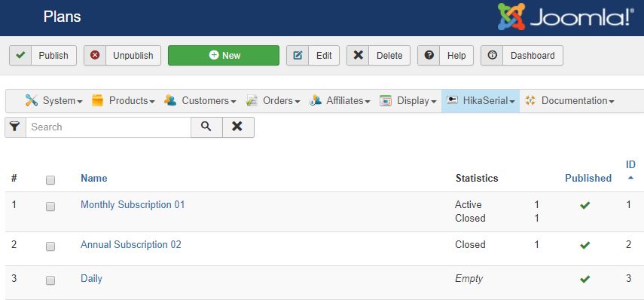Click the filter funnel icon beside Search
This screenshot has height=300, width=644.
[15, 127]
